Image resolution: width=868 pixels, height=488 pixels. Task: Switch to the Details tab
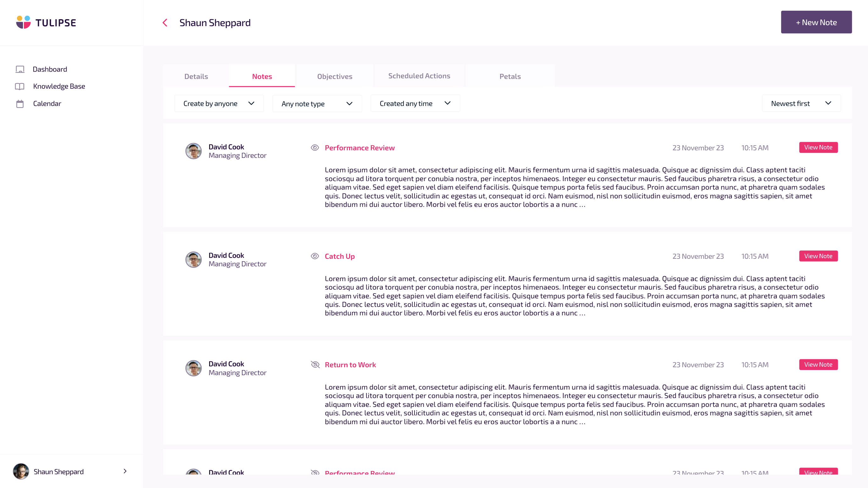[196, 76]
